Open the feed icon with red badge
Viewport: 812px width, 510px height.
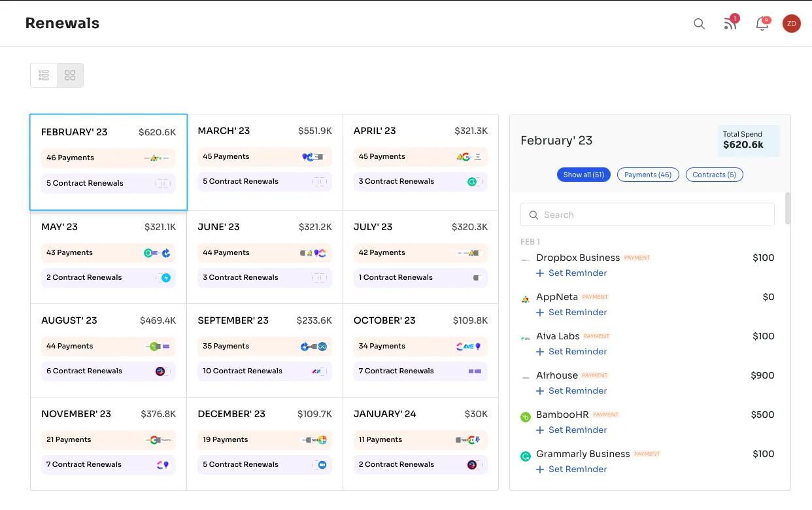[x=730, y=24]
